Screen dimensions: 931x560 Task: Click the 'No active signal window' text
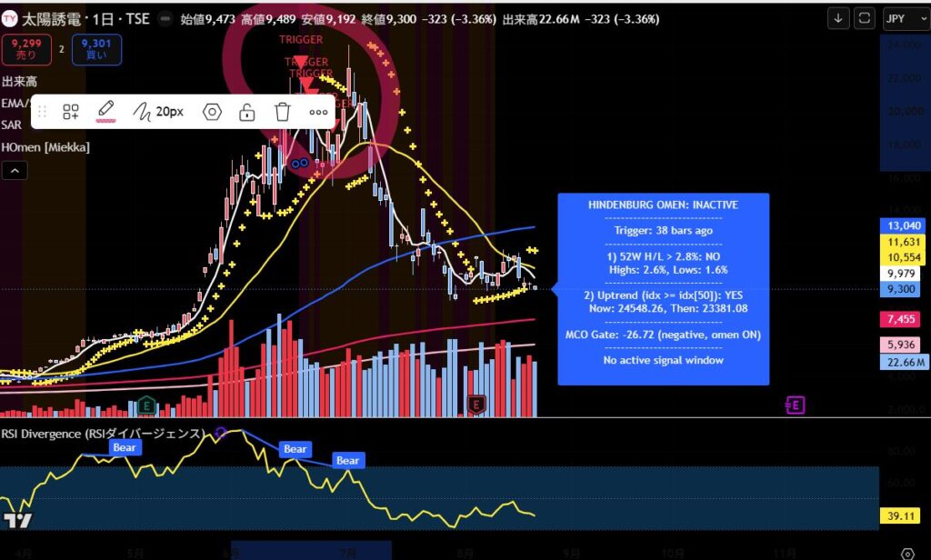pyautogui.click(x=663, y=360)
